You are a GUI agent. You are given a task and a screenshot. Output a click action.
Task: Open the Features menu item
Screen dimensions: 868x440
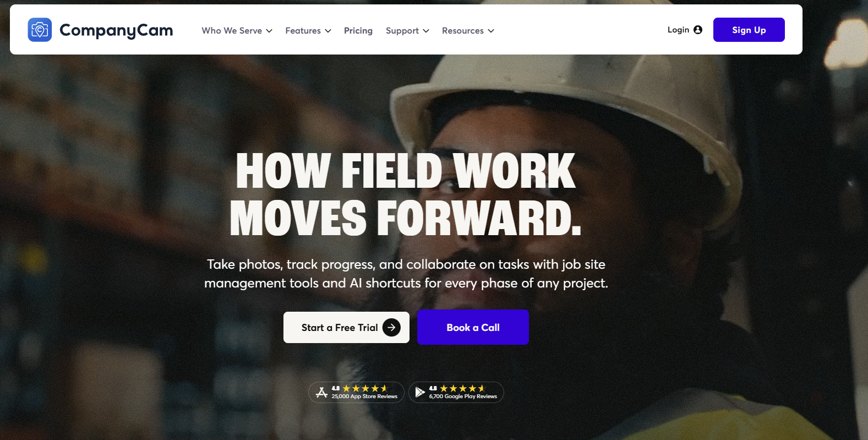coord(303,31)
